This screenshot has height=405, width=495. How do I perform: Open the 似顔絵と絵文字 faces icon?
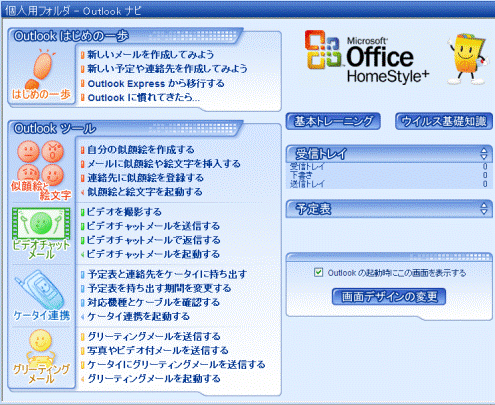click(41, 170)
